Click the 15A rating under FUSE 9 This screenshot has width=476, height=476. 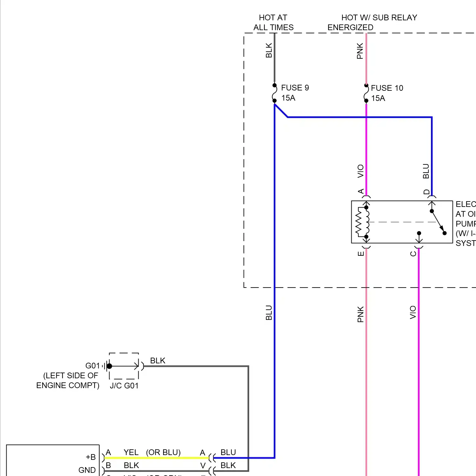[x=288, y=98]
